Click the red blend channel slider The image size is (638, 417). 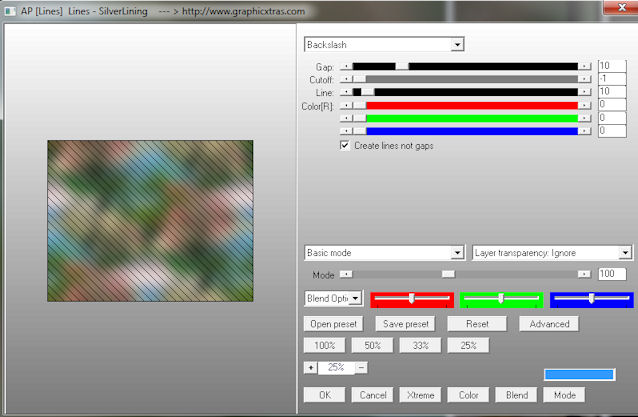412,299
